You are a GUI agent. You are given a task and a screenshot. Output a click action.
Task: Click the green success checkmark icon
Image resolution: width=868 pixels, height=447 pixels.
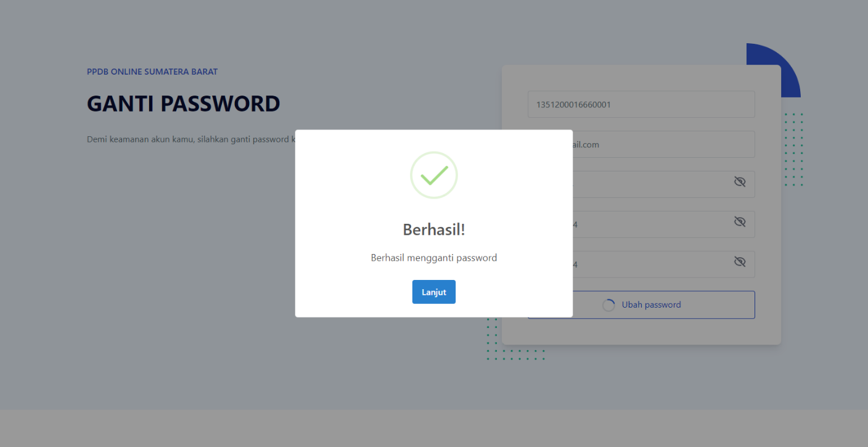point(434,175)
